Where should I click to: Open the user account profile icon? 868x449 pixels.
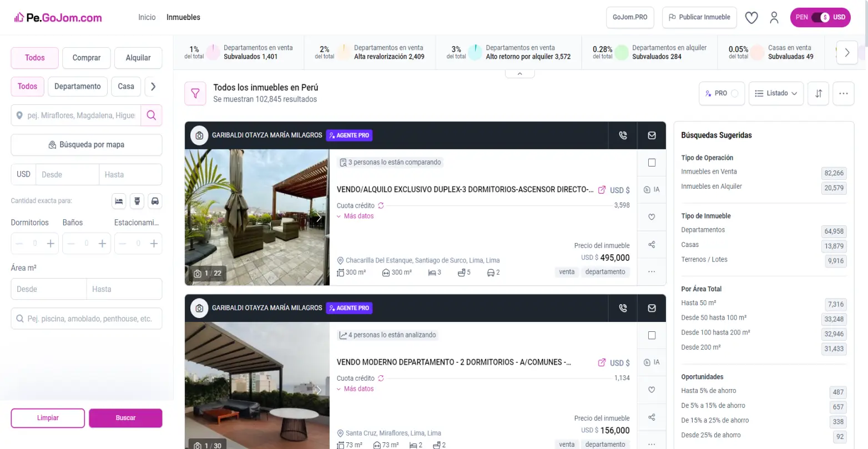(774, 18)
